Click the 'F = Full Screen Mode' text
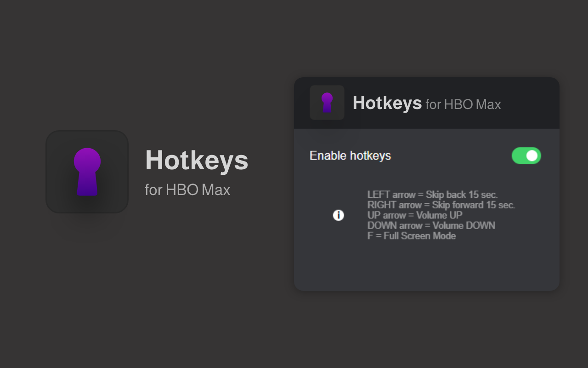 coord(412,236)
